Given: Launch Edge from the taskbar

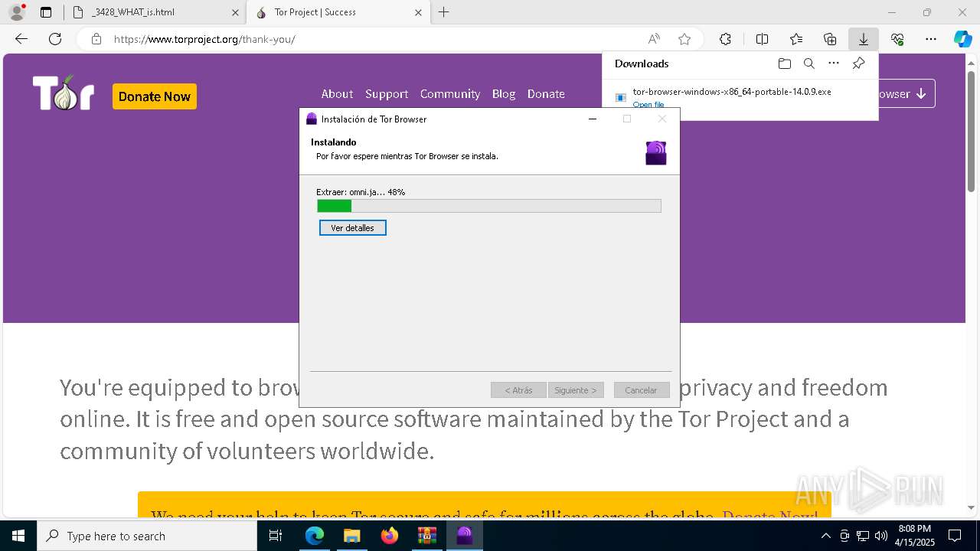Looking at the screenshot, I should (315, 536).
